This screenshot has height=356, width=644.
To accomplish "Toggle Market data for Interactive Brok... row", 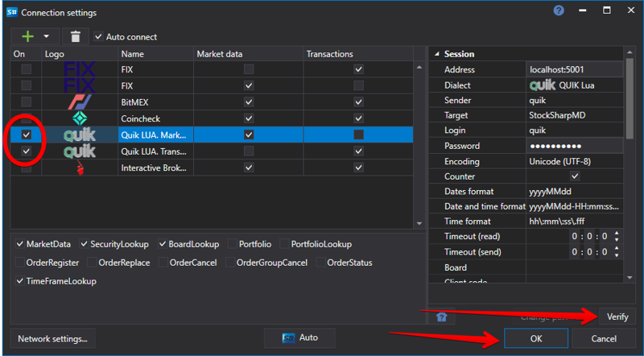I will click(x=249, y=168).
